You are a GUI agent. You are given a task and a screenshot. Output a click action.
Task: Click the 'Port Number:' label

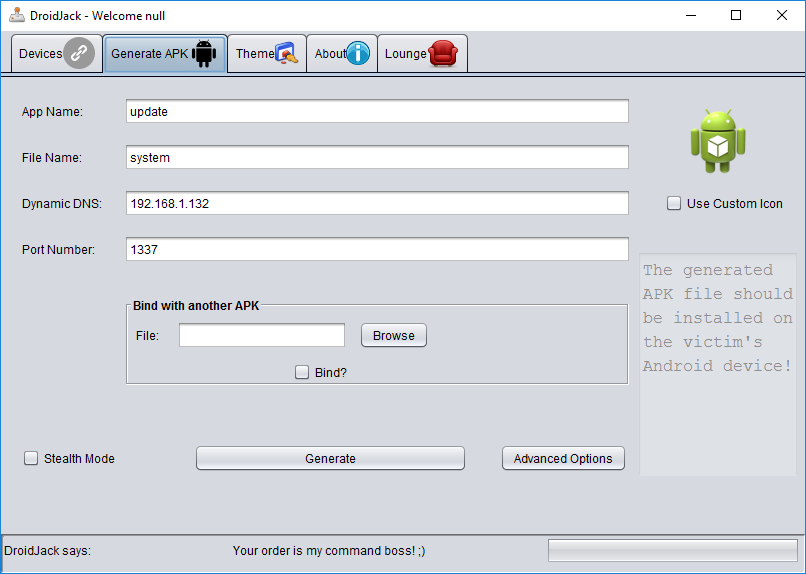[x=59, y=249]
